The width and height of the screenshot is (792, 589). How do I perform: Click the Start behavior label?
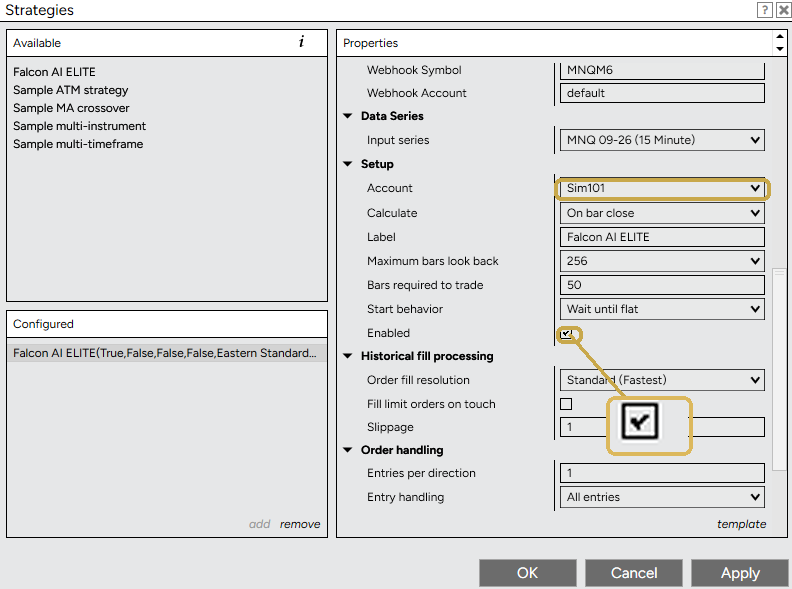405,309
